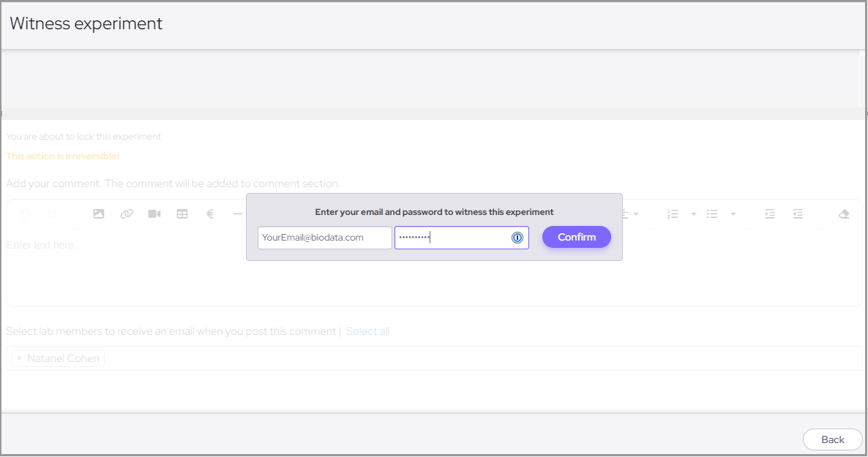Screen dimensions: 868x457
Task: Click the email input field
Action: pyautogui.click(x=324, y=238)
